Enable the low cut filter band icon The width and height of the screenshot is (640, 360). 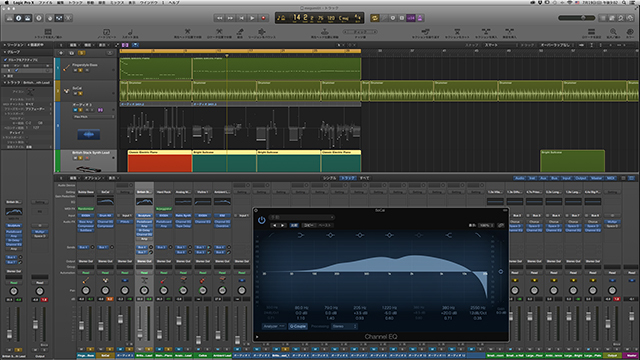(272, 235)
